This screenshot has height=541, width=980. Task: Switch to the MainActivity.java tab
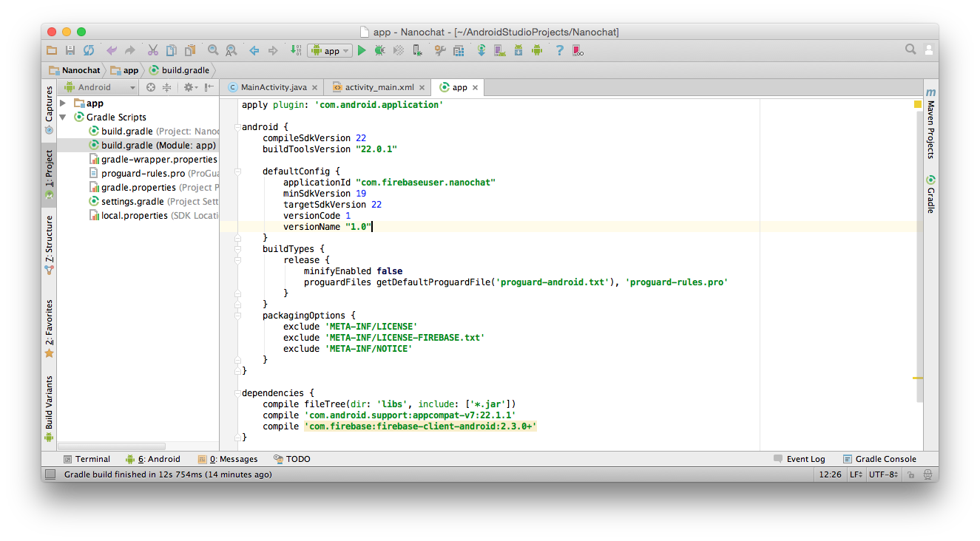point(274,87)
